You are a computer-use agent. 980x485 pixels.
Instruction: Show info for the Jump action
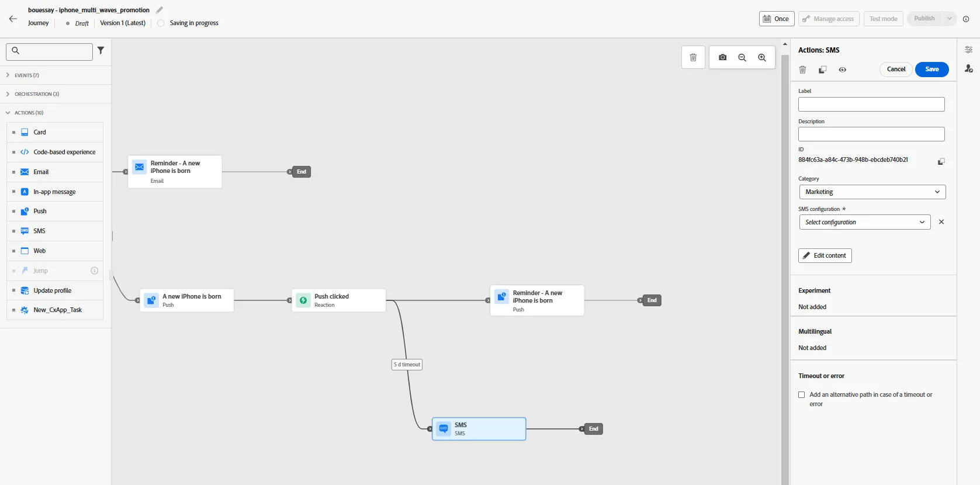pyautogui.click(x=95, y=271)
